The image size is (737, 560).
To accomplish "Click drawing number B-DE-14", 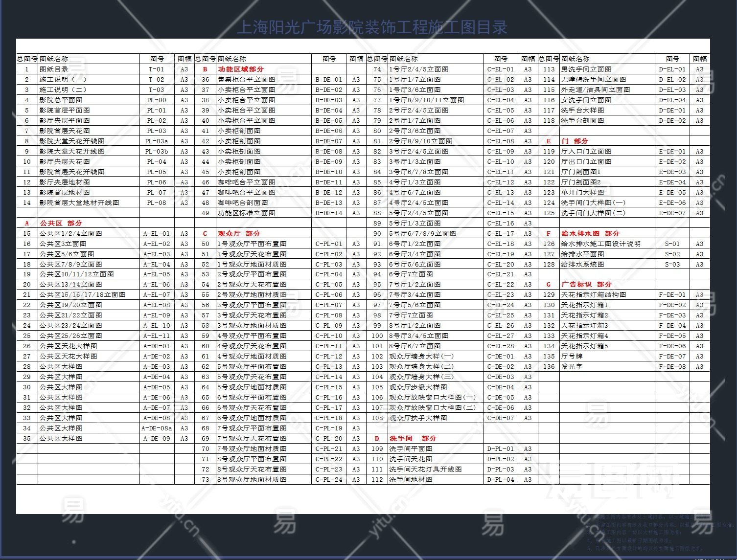I will (329, 213).
